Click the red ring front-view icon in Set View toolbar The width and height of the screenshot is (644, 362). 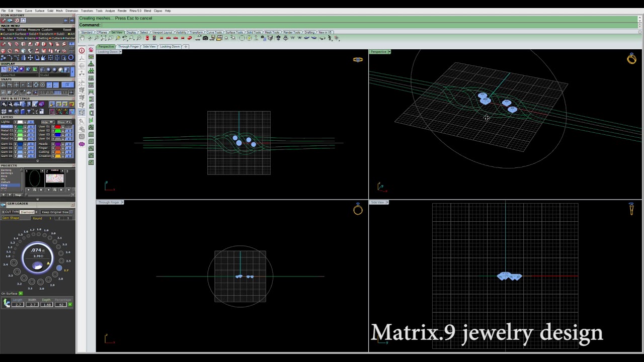pos(162,38)
